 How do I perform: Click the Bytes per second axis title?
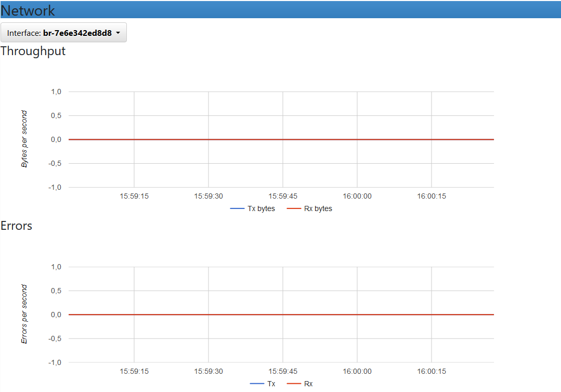pyautogui.click(x=24, y=139)
